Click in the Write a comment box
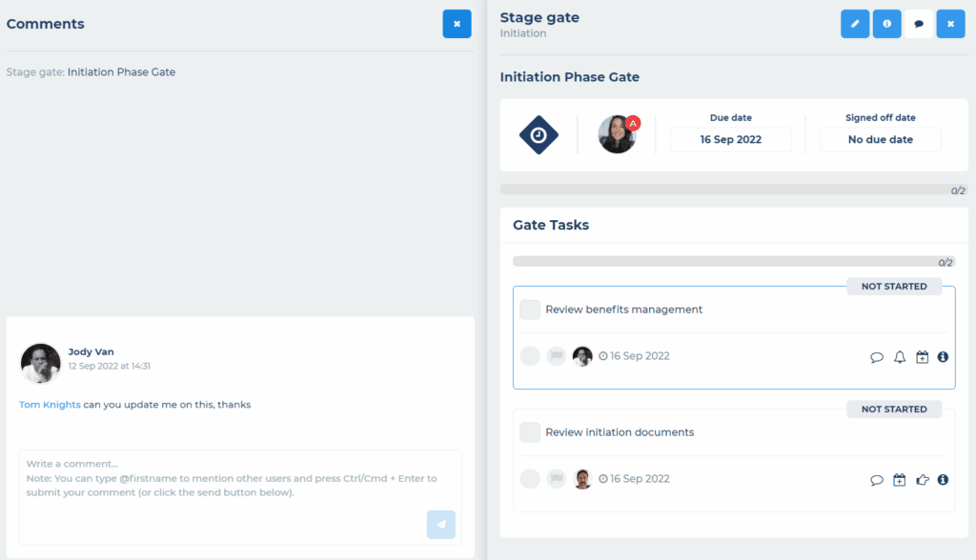The image size is (976, 560). [240, 497]
